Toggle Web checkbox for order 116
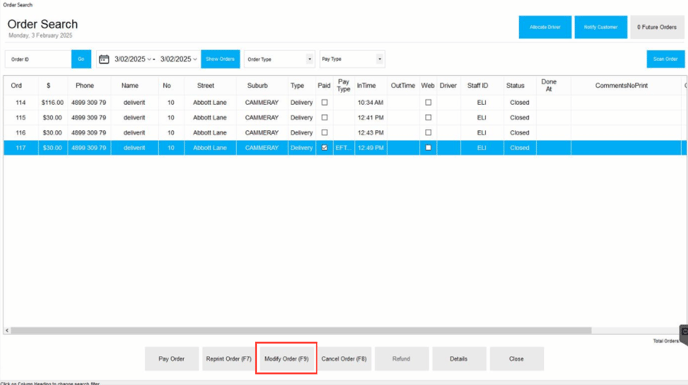Viewport: 688px width, 385px height. coord(428,133)
